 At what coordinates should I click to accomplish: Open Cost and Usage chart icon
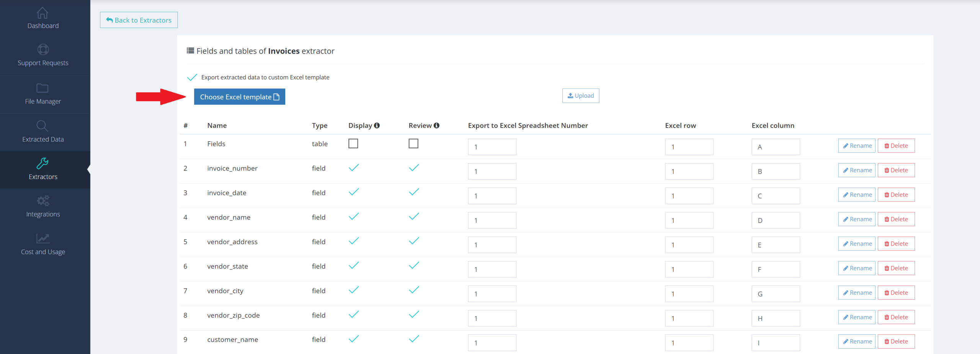click(x=43, y=239)
